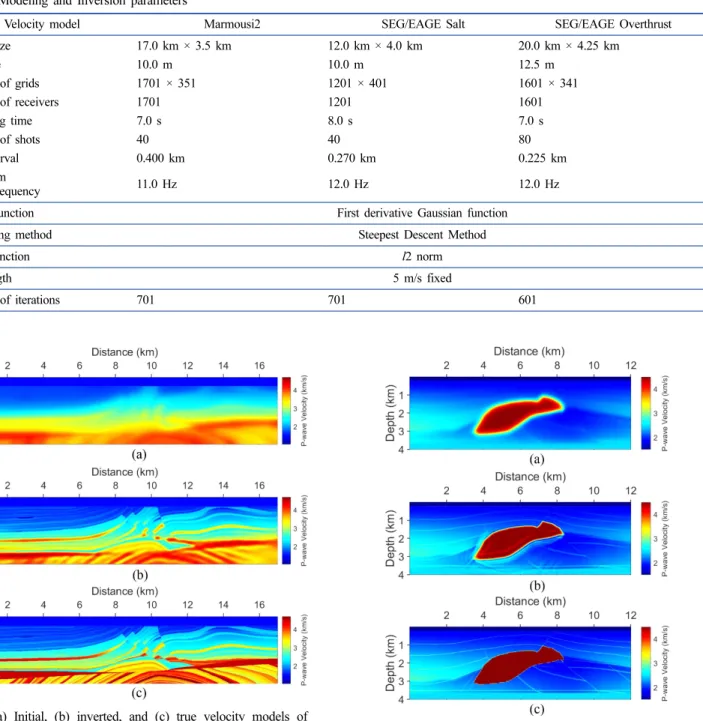Viewport: 703px width, 721px height.
Task: Select the 12.0 km × 4.0 km cell
Action: [x=375, y=46]
